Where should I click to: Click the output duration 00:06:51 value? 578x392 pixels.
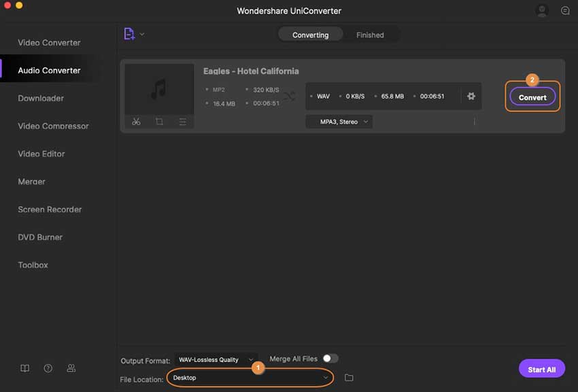432,96
